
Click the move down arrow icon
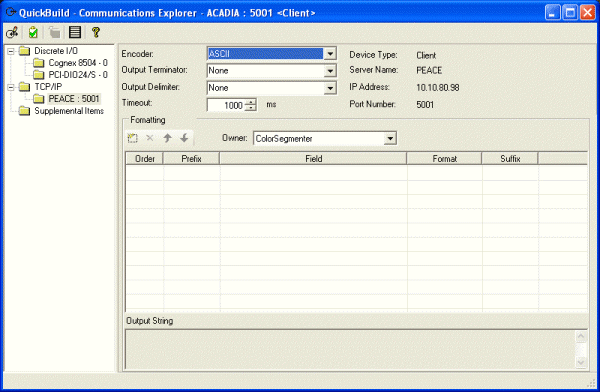pyautogui.click(x=184, y=138)
